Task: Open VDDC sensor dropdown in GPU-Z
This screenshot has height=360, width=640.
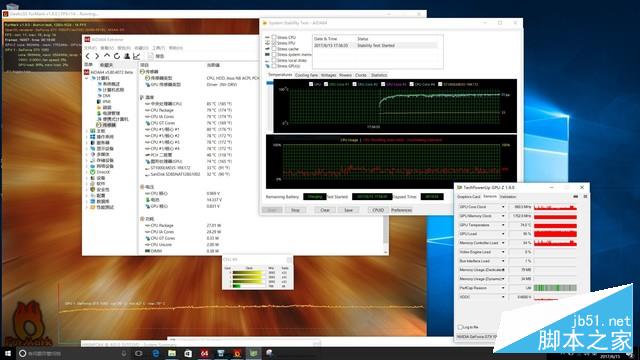Action: pyautogui.click(x=503, y=297)
